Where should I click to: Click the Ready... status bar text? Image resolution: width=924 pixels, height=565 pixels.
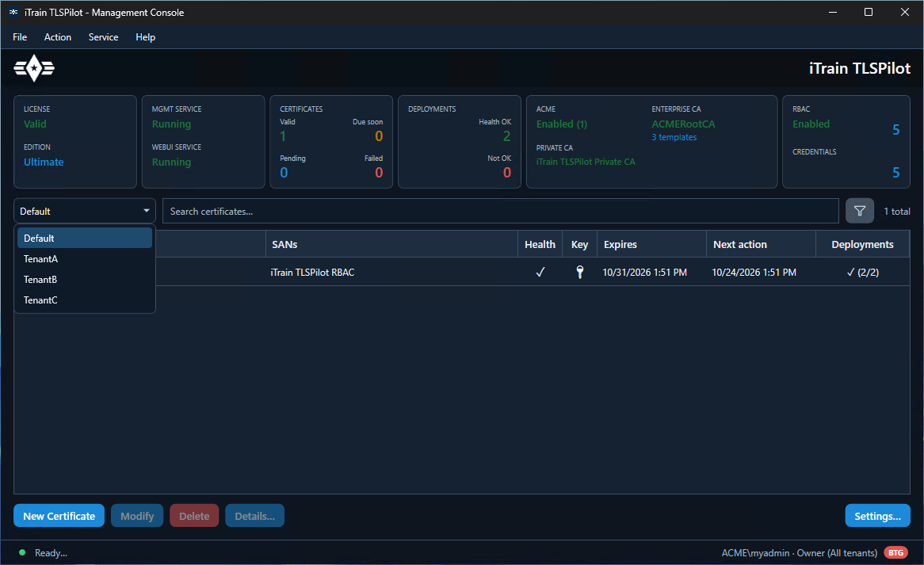pos(51,552)
